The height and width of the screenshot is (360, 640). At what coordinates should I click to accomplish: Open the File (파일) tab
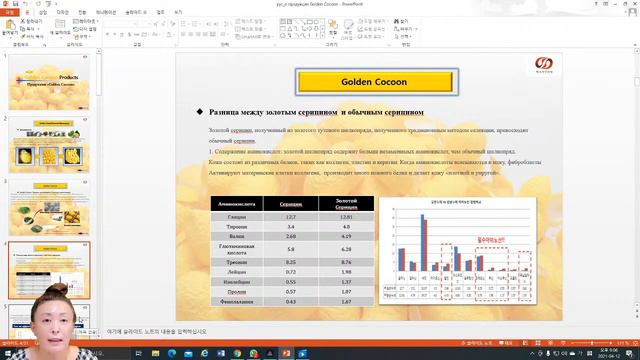9,12
